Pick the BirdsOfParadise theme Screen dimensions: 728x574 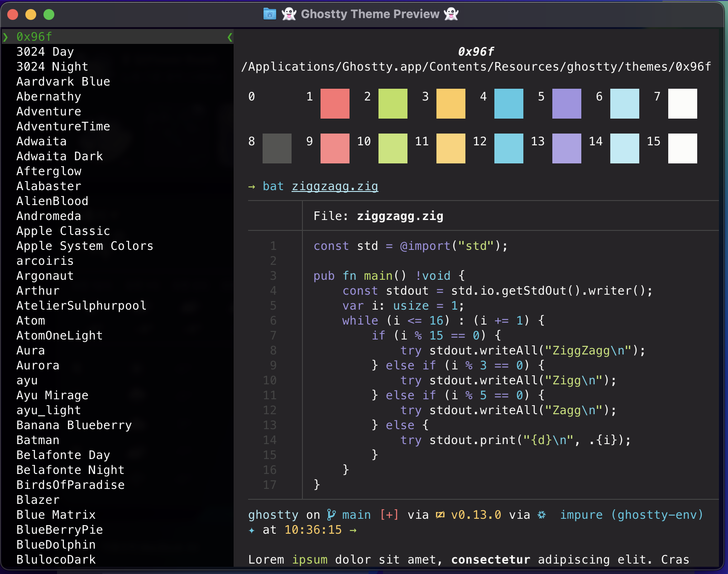[x=70, y=485]
